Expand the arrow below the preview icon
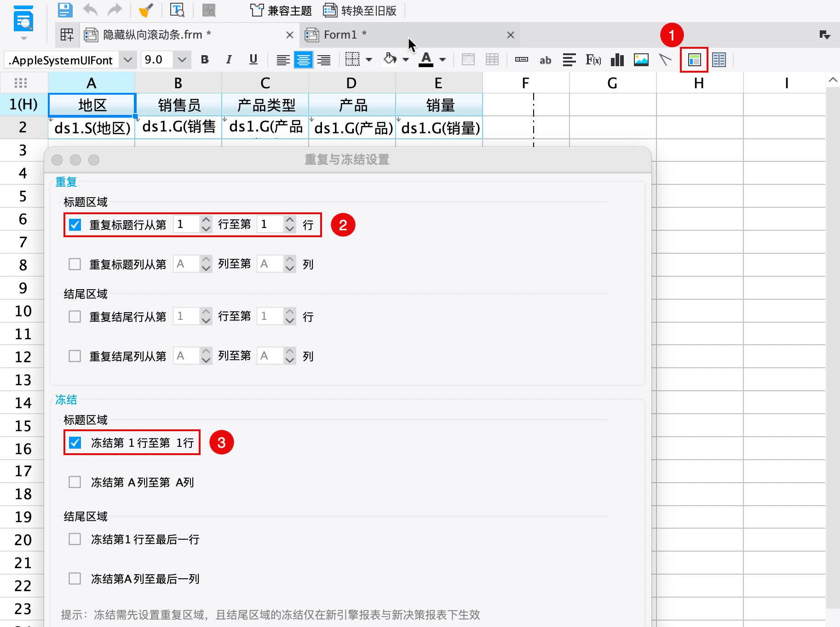Viewport: 840px width, 627px height. [x=24, y=39]
